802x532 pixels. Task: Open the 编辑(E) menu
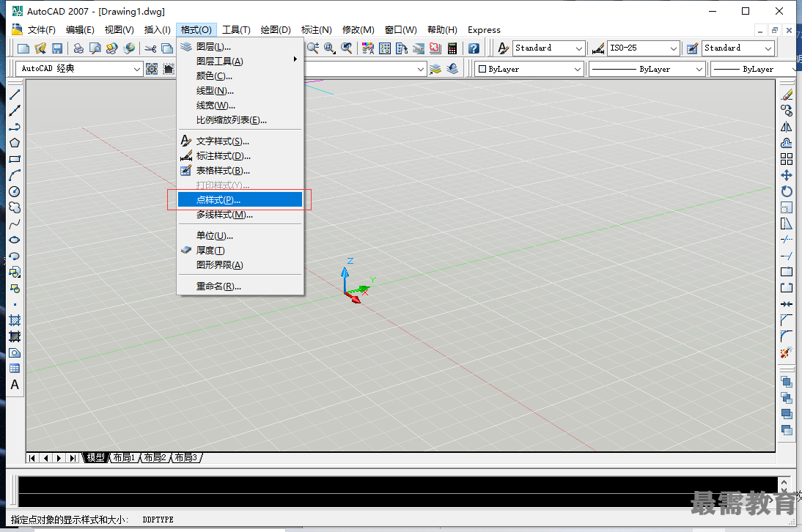pyautogui.click(x=81, y=29)
